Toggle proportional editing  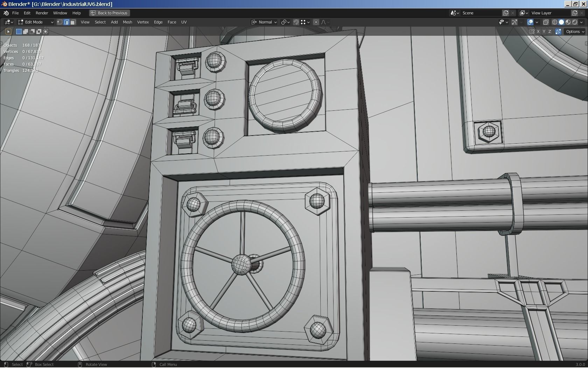click(x=316, y=22)
